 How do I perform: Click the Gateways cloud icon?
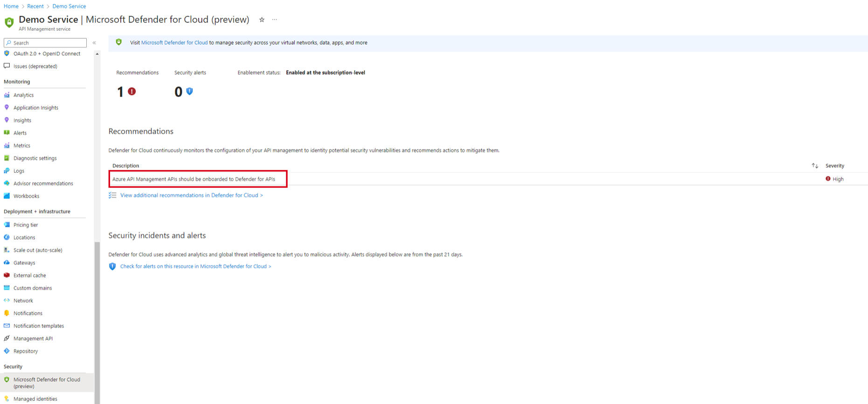pyautogui.click(x=7, y=262)
